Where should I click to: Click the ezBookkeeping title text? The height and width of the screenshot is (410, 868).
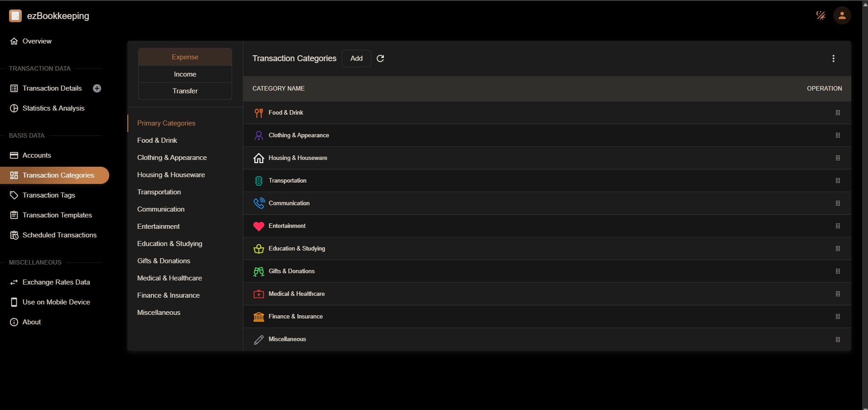point(58,16)
